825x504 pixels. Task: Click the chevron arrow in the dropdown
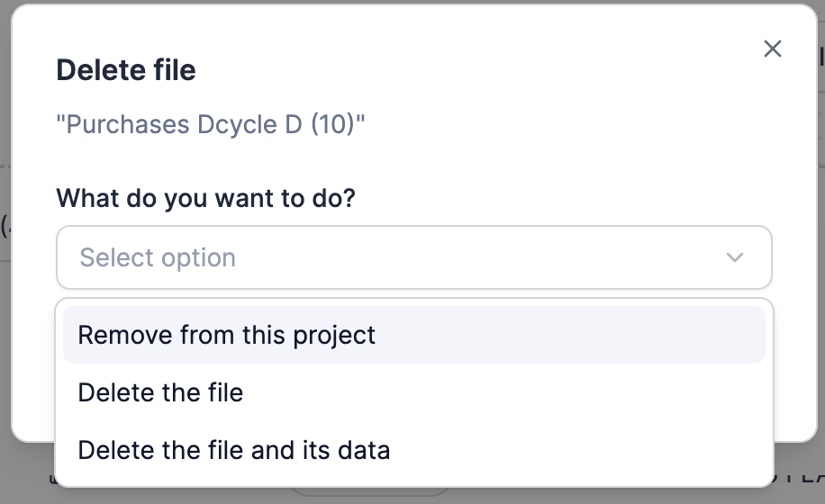click(735, 257)
